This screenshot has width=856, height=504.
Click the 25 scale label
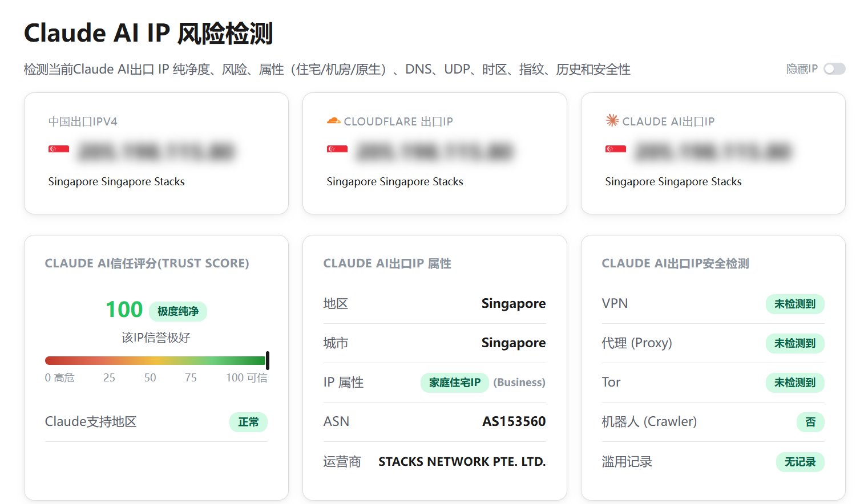[x=109, y=377]
